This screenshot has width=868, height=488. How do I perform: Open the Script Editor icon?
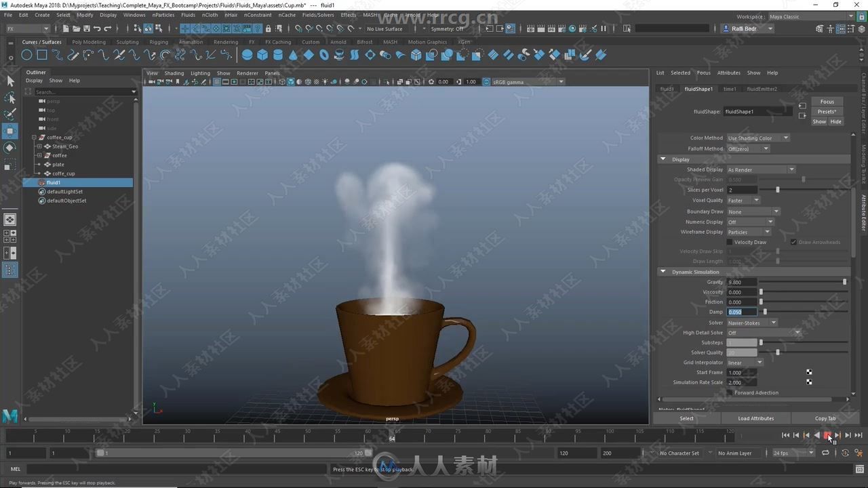859,469
